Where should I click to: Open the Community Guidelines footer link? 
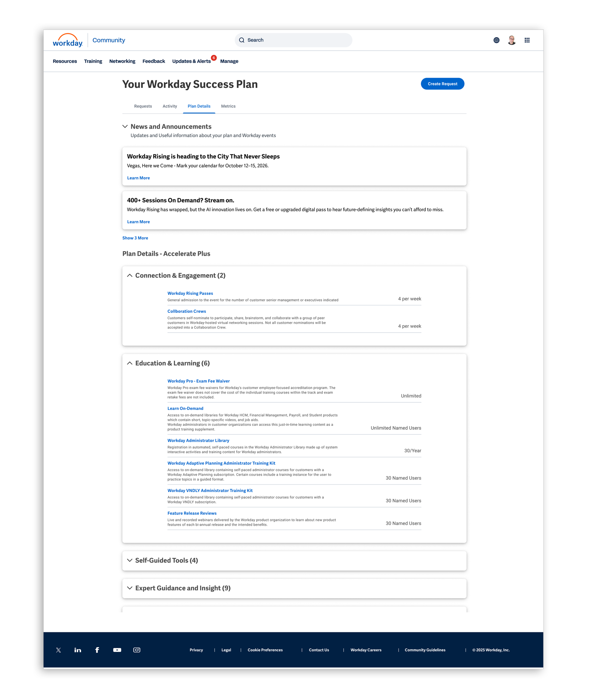425,650
